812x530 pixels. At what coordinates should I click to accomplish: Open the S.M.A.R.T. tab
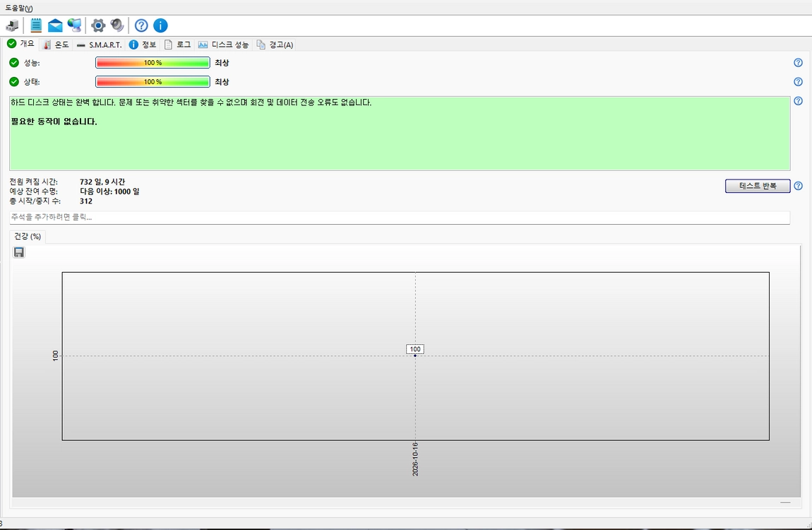[99, 45]
